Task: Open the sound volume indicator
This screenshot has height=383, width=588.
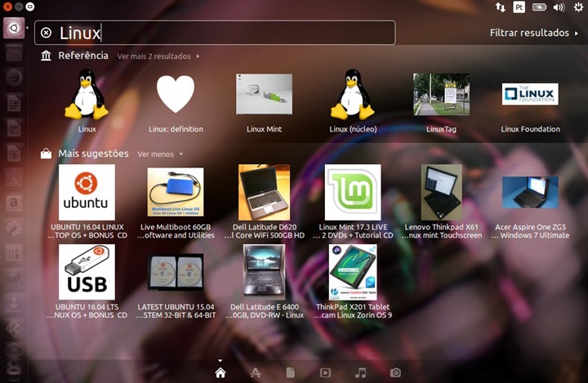Action: pyautogui.click(x=559, y=7)
